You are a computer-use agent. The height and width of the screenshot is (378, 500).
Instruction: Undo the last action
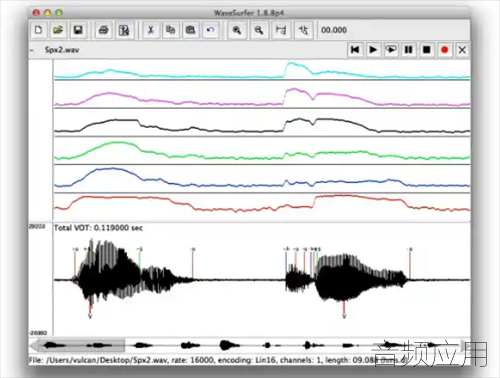(x=210, y=30)
